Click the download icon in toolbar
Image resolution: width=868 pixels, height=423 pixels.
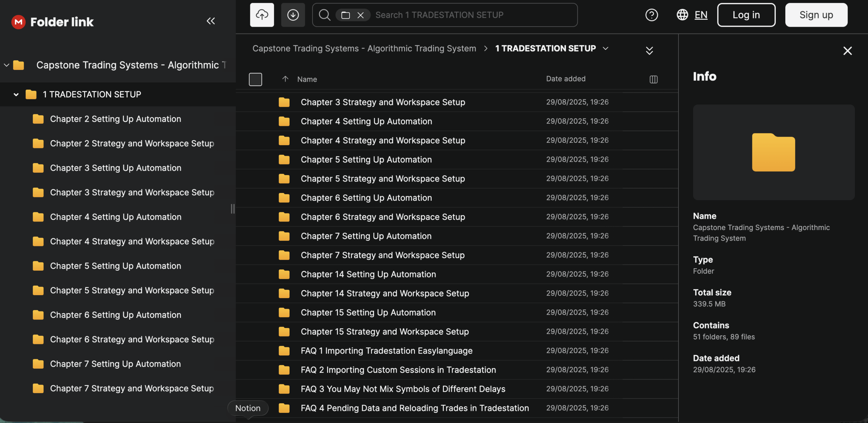click(293, 15)
